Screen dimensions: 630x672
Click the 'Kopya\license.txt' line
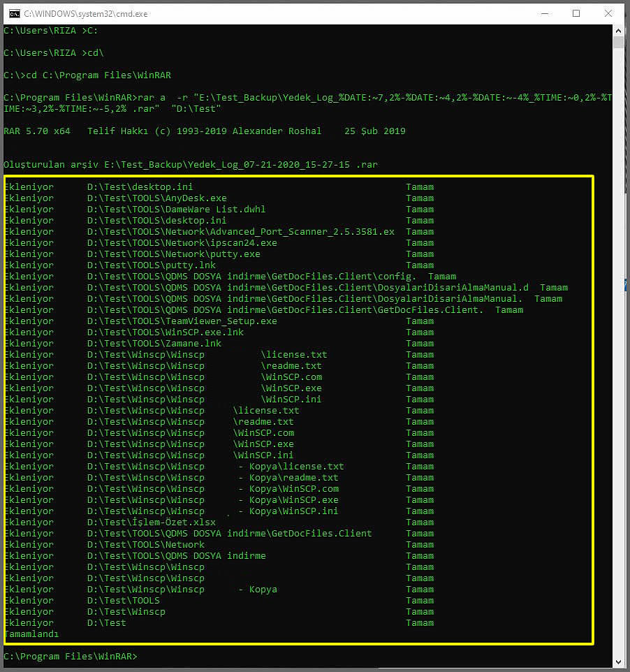pos(219,467)
